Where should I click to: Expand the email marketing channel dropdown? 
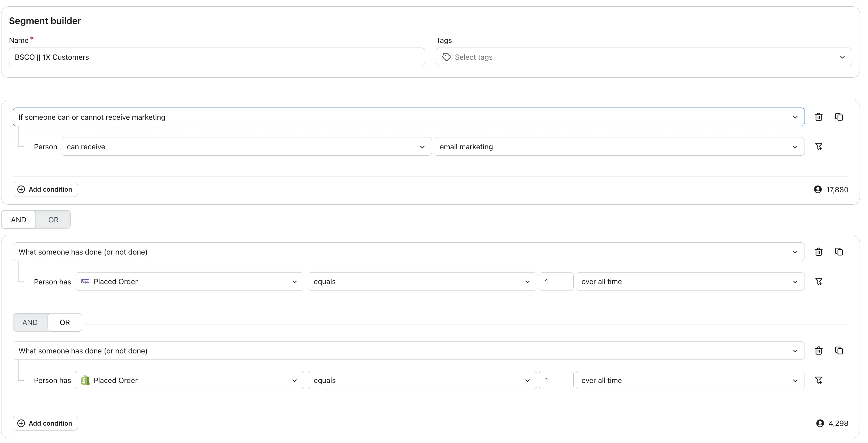pos(619,147)
